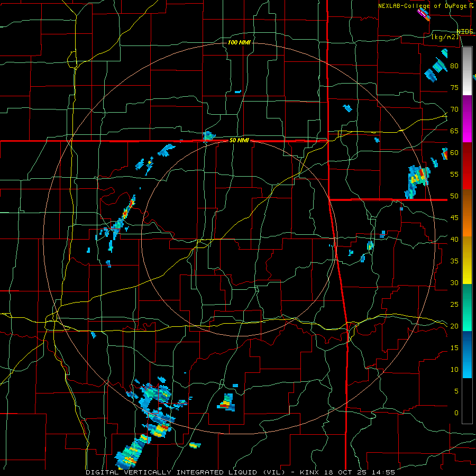The width and height of the screenshot is (476, 476).
Task: Click the scale value 25
Action: [454, 305]
